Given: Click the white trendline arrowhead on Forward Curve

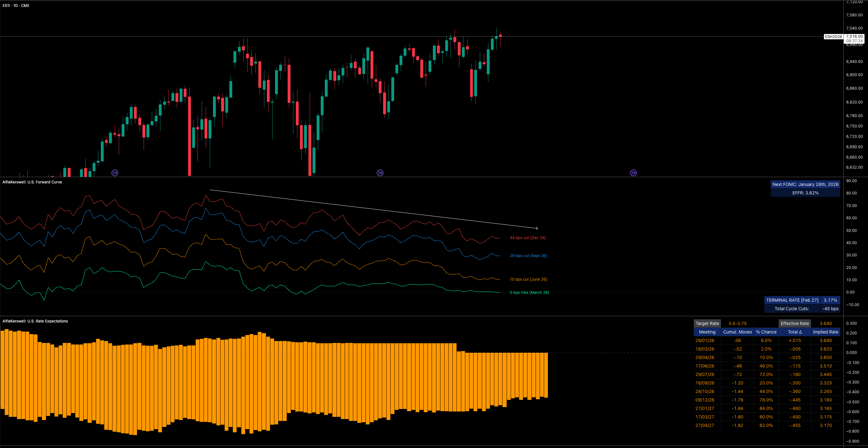Looking at the screenshot, I should 537,228.
